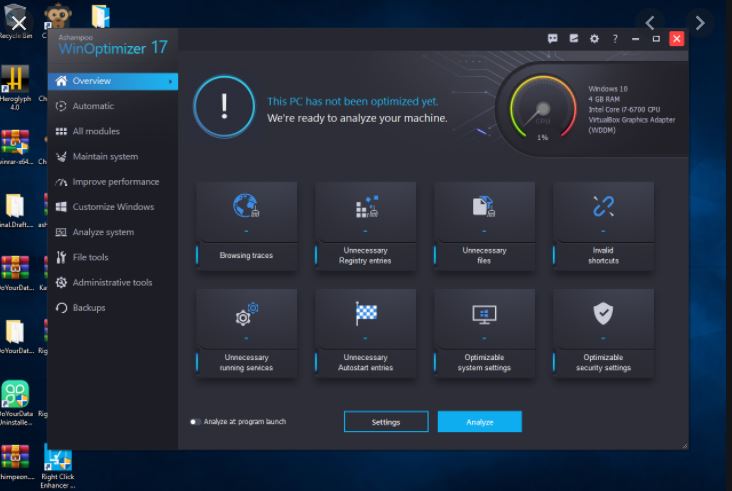Click the Optimizable system settings monitor icon
Viewport: 732px width, 491px height.
[x=484, y=314]
